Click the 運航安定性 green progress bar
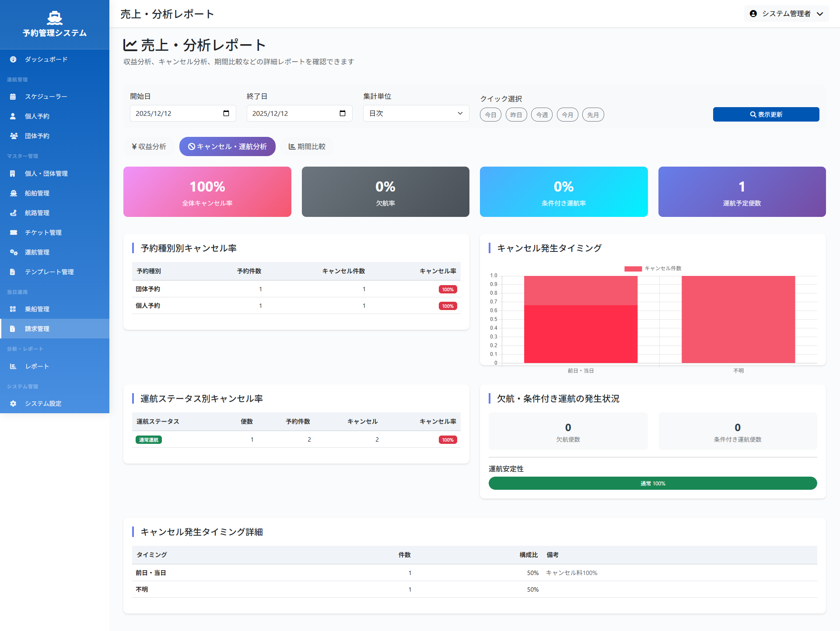Screen dimensions: 840x631 pos(652,483)
